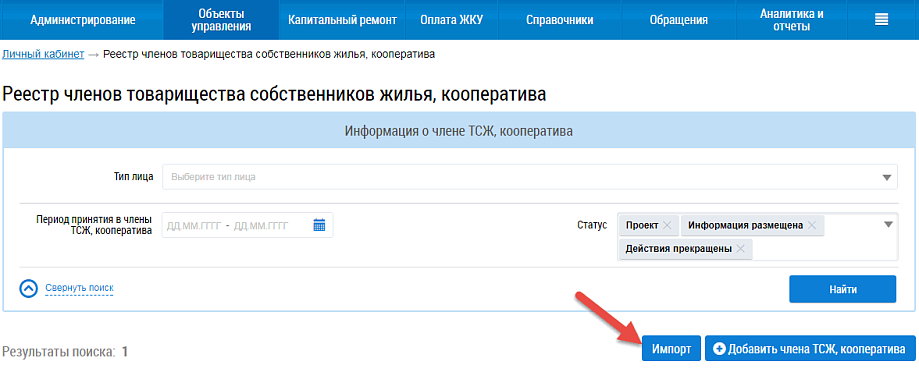Click the Импорт button
The width and height of the screenshot is (919, 372).
tap(672, 349)
